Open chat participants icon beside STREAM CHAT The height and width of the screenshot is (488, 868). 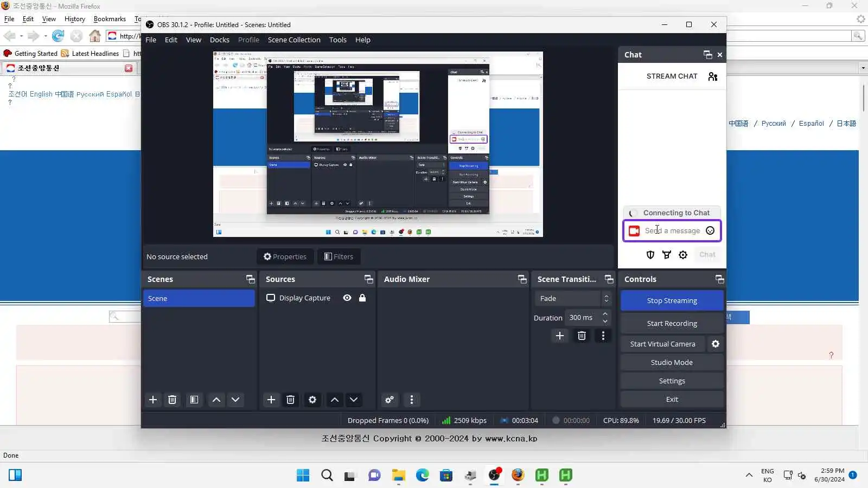pos(713,76)
